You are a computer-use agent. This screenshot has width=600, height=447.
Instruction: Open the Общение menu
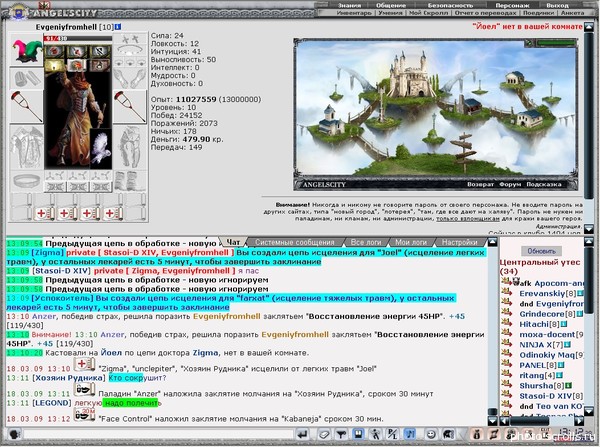[x=391, y=5]
